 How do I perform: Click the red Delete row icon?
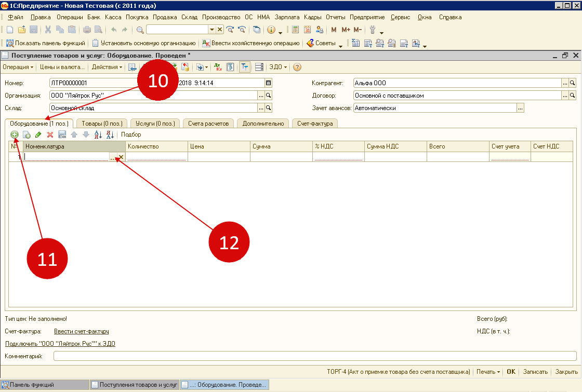(x=50, y=135)
